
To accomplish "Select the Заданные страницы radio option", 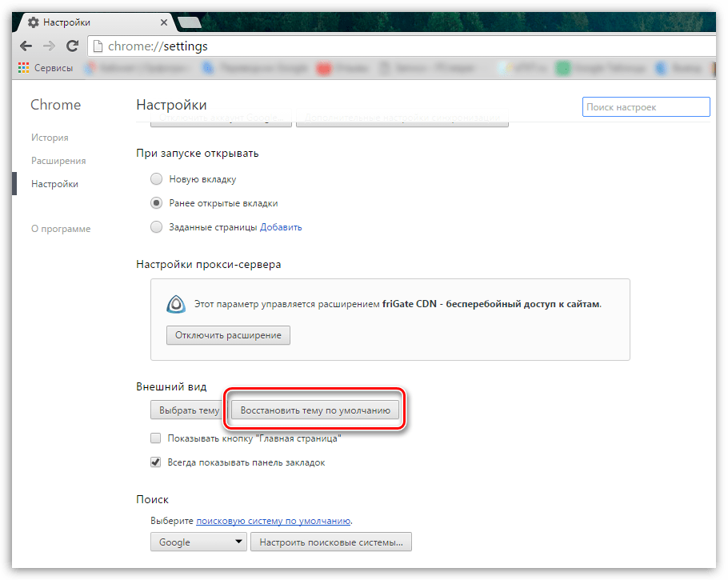I will [x=157, y=227].
